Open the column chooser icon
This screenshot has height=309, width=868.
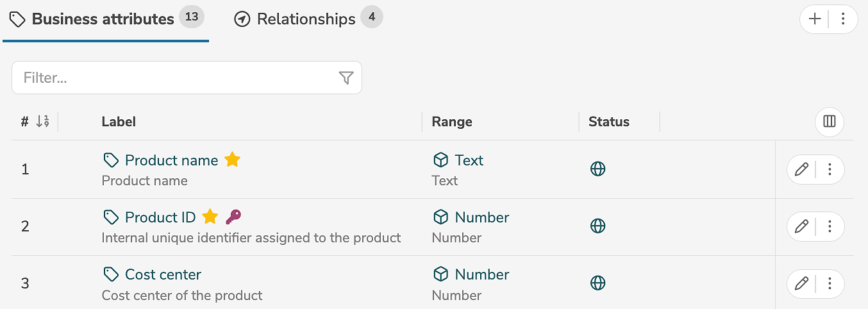[x=830, y=121]
